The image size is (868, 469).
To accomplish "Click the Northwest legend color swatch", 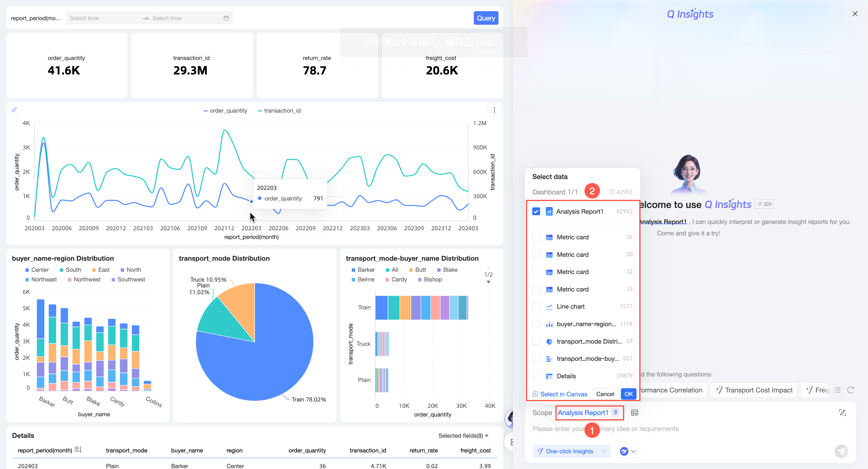I will pos(69,279).
